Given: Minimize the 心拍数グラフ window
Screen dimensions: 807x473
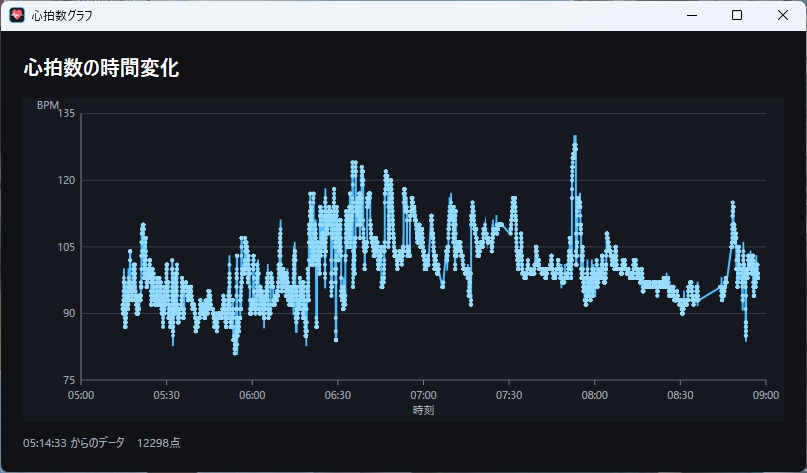Looking at the screenshot, I should coord(692,15).
